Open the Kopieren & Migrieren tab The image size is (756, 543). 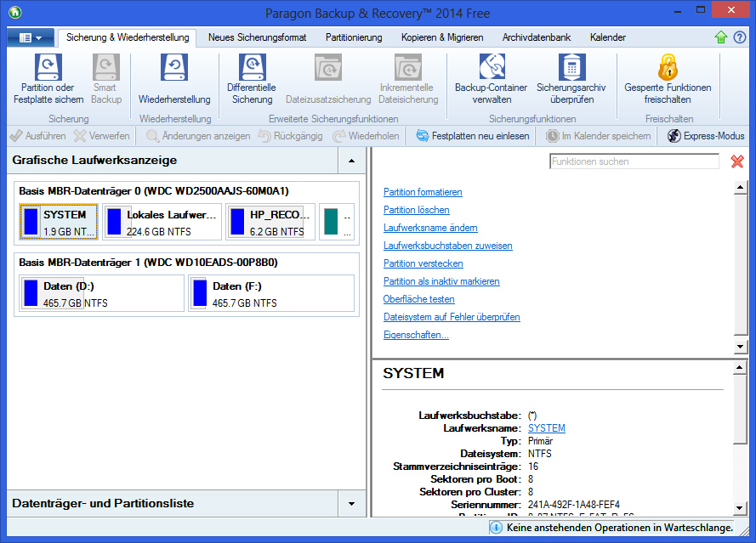point(442,37)
